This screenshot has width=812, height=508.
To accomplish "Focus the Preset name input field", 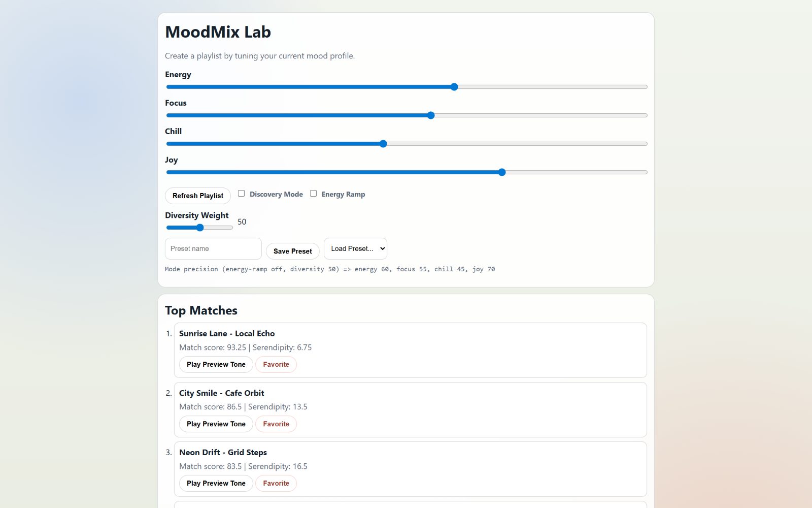I will click(x=213, y=248).
